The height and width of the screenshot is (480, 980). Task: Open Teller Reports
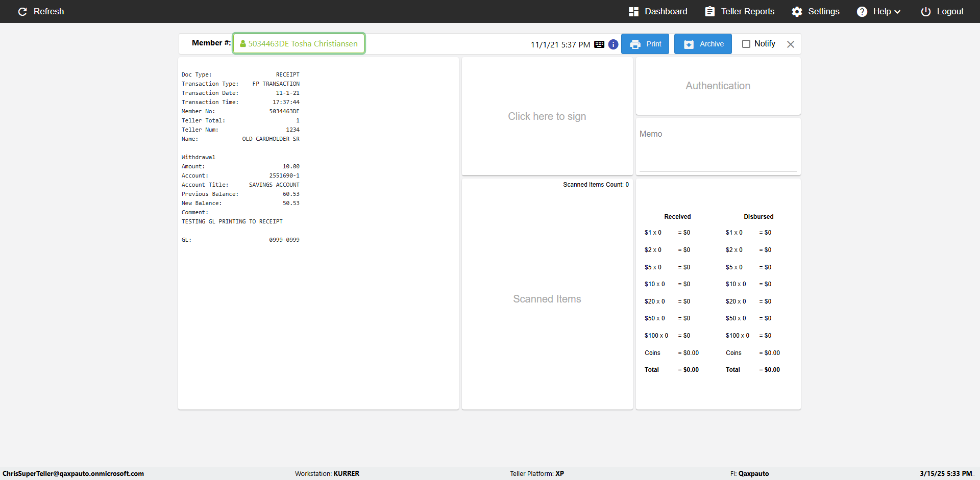740,11
